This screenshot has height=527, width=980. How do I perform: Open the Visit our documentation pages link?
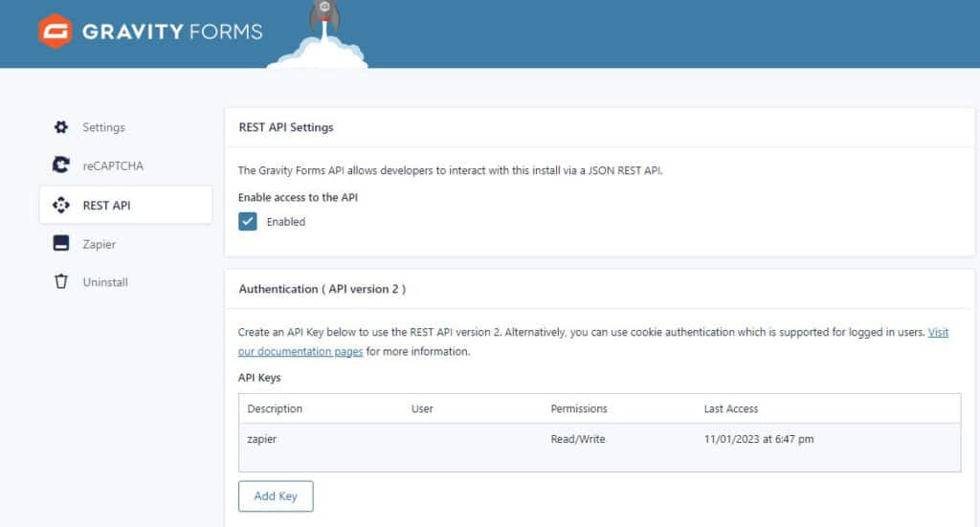pos(938,333)
